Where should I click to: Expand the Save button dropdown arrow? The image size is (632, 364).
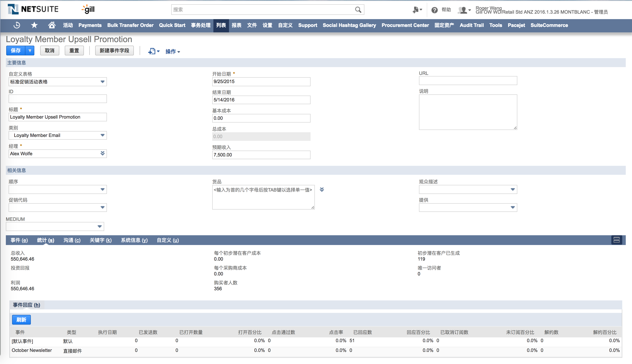pyautogui.click(x=30, y=51)
